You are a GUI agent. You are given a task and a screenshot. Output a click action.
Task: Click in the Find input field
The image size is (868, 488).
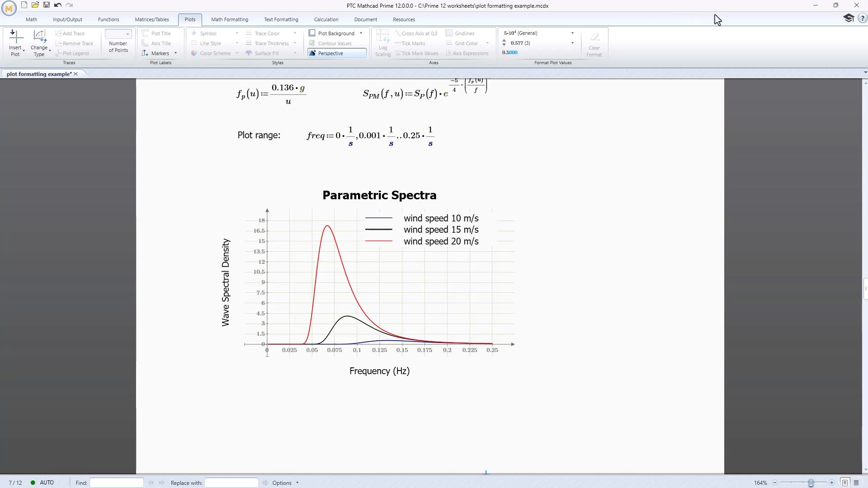click(x=117, y=483)
